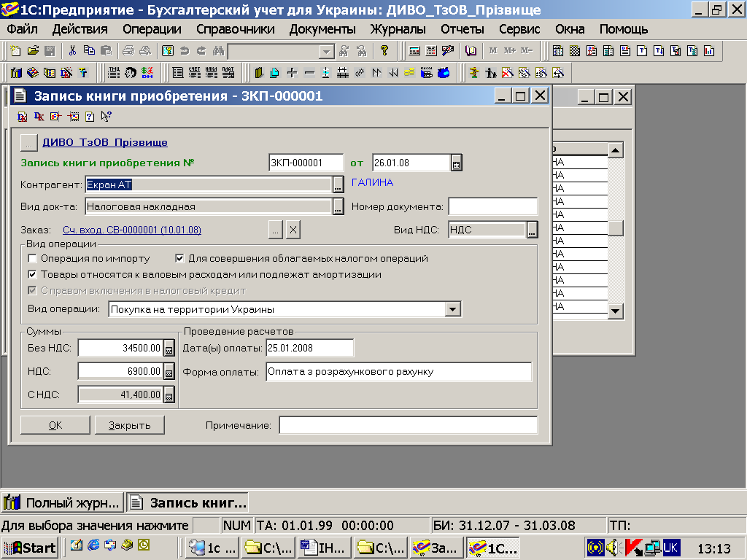Open the 'ДИВО_ТзОВ_Прізвище' company link
The height and width of the screenshot is (560, 747).
click(x=105, y=142)
